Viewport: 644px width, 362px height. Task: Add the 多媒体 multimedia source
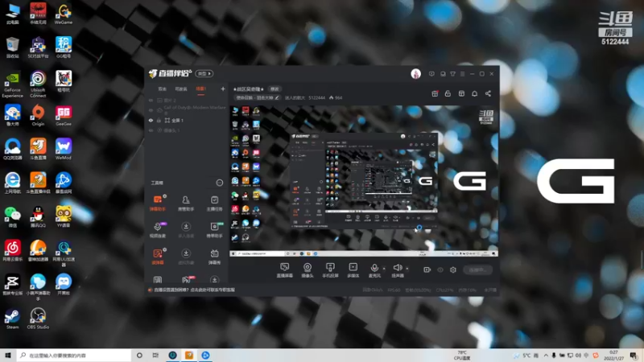tap(353, 270)
